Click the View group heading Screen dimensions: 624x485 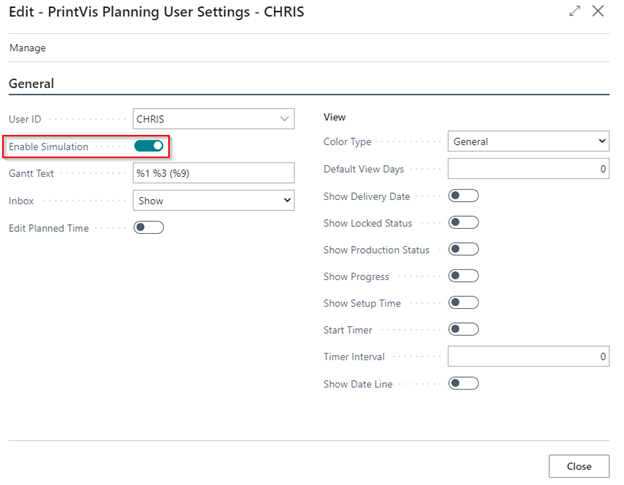coord(334,117)
